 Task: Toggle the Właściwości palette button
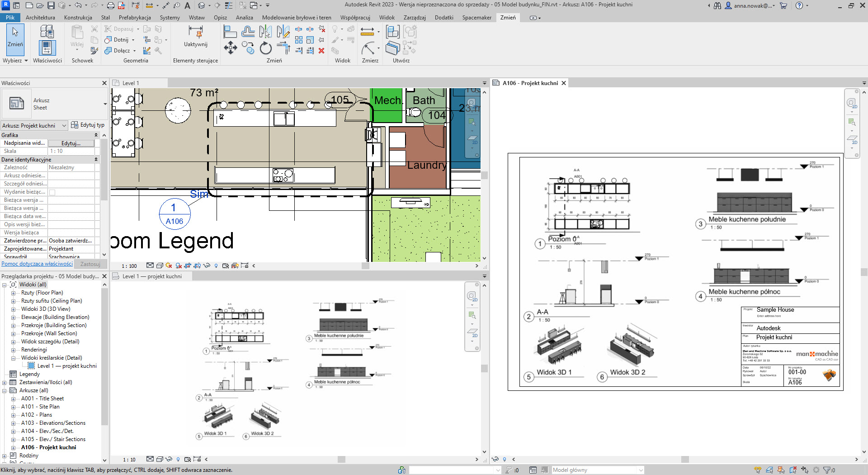click(47, 47)
